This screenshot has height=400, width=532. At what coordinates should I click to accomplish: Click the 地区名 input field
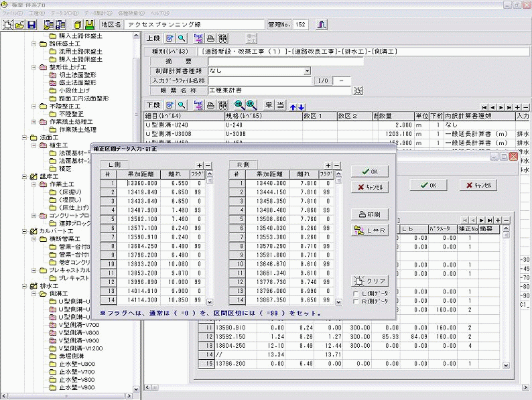(194, 25)
